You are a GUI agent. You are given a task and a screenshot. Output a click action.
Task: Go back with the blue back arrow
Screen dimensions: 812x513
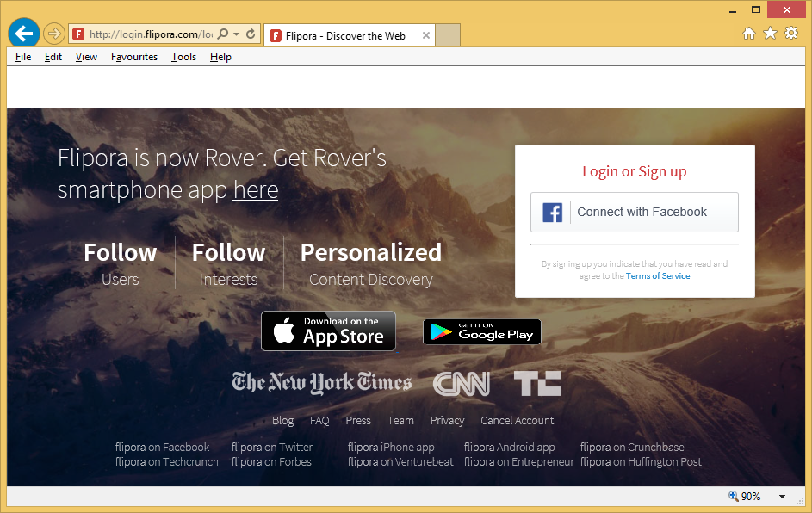tap(24, 34)
